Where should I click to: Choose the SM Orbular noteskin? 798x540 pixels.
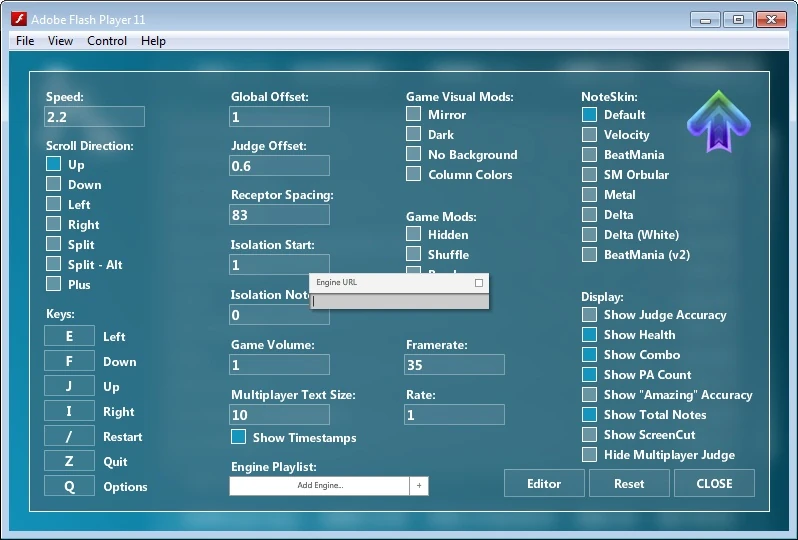(589, 175)
